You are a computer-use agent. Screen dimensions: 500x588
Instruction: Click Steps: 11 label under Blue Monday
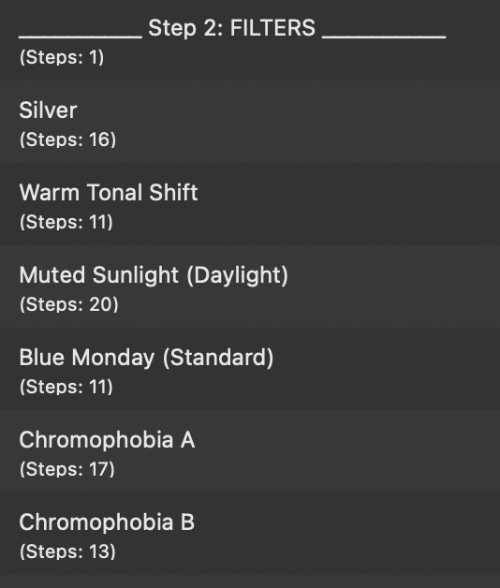click(66, 387)
